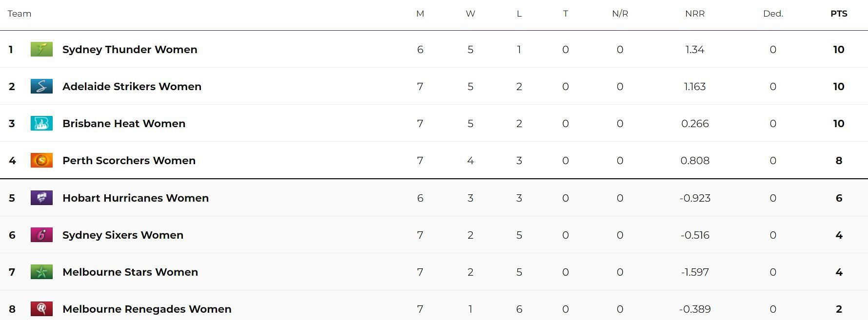Select Hobart Hurricanes' 6 points value
868x320 pixels.
pos(839,198)
